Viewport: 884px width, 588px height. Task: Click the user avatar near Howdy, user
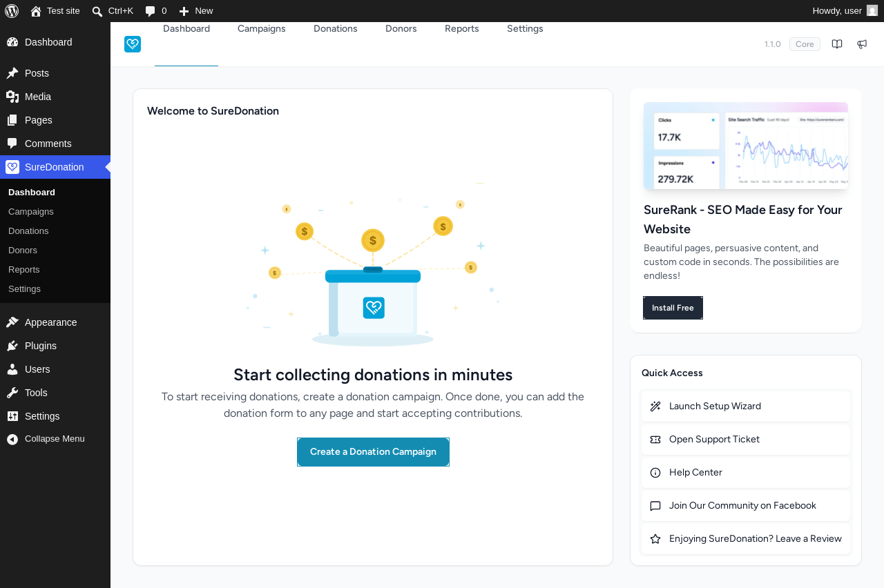click(872, 11)
